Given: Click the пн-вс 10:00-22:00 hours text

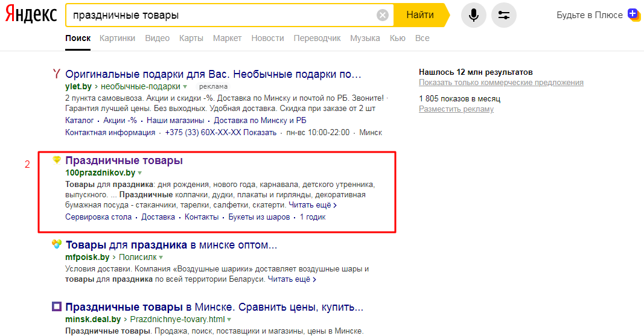Looking at the screenshot, I should coord(318,133).
